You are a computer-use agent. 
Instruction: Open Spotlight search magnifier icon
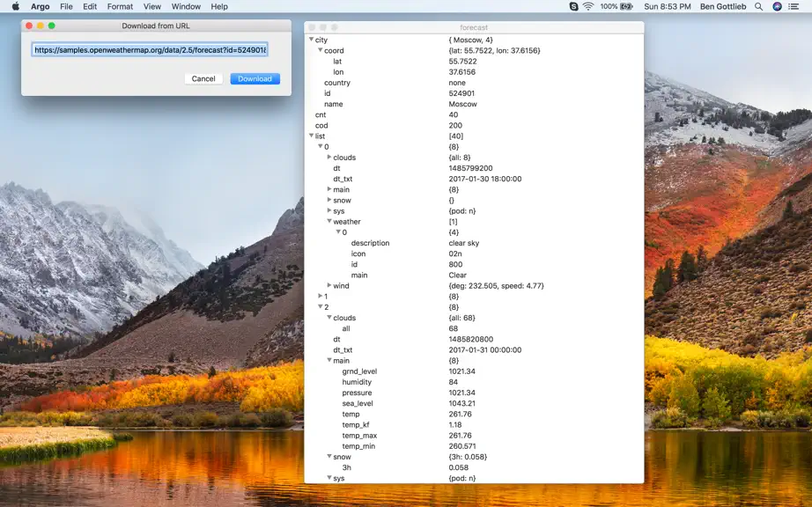[758, 7]
